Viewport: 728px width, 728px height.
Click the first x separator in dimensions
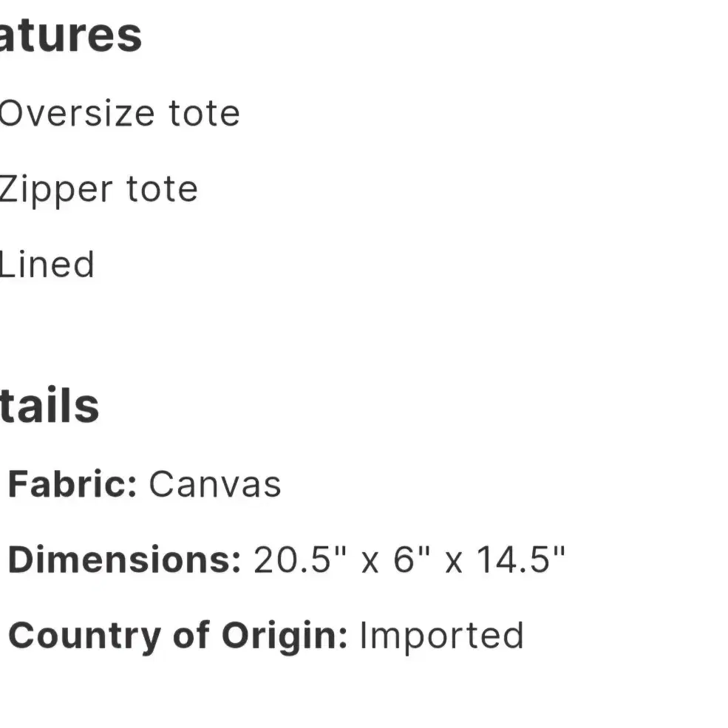point(370,562)
